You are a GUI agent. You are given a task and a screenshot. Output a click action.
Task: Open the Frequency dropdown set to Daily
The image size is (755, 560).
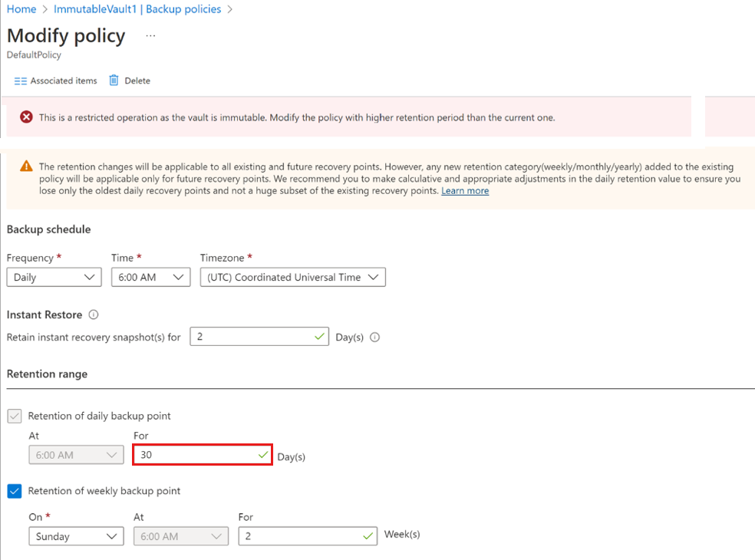(54, 277)
